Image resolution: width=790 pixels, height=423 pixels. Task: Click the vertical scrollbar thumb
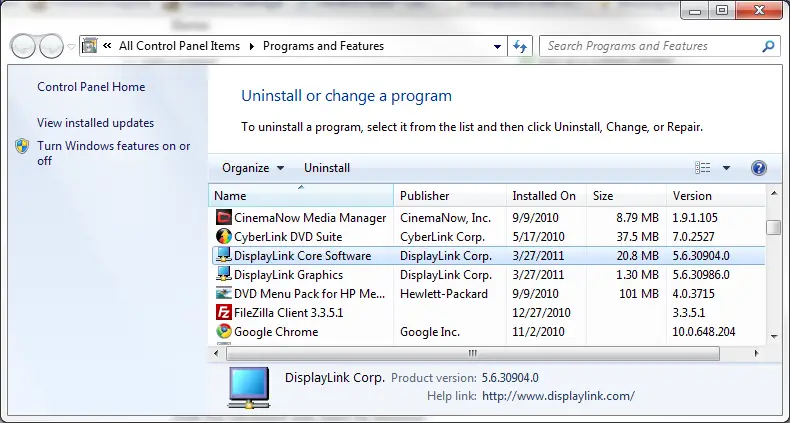[x=773, y=228]
